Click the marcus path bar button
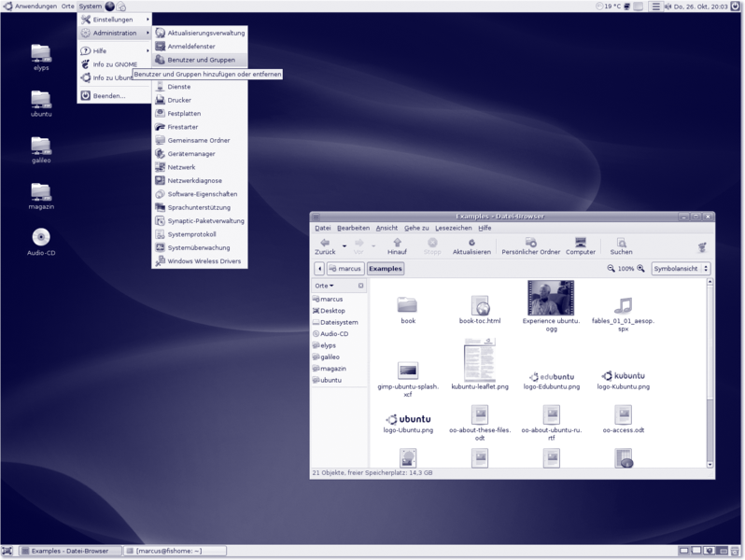This screenshot has width=745, height=560. pyautogui.click(x=344, y=268)
